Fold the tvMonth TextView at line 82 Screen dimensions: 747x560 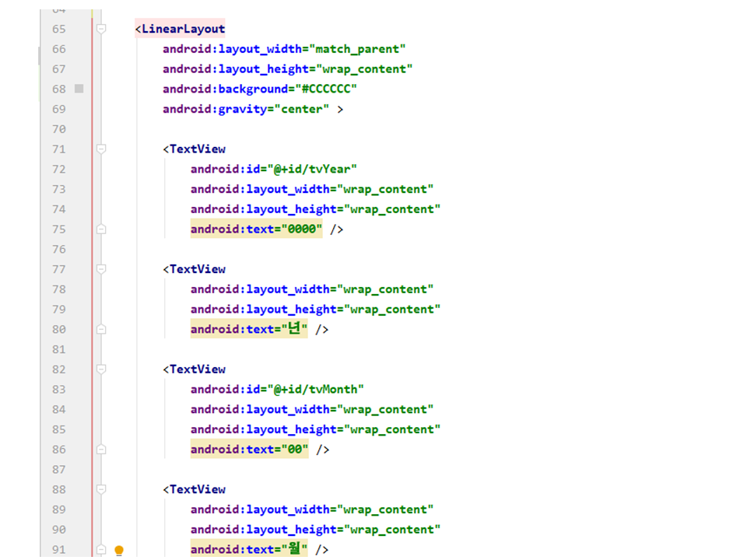click(x=100, y=369)
